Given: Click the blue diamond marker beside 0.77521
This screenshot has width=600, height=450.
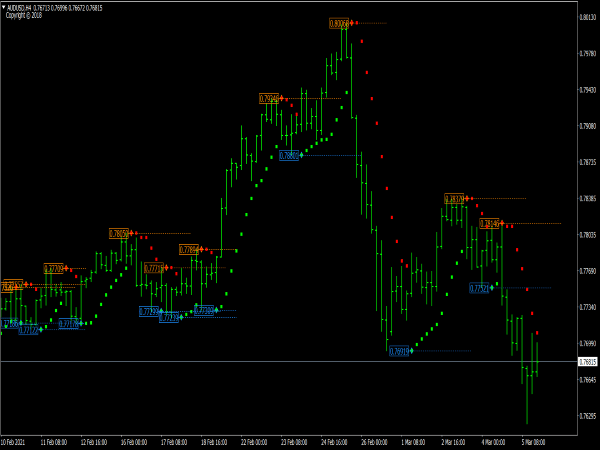Looking at the screenshot, I should pos(492,288).
